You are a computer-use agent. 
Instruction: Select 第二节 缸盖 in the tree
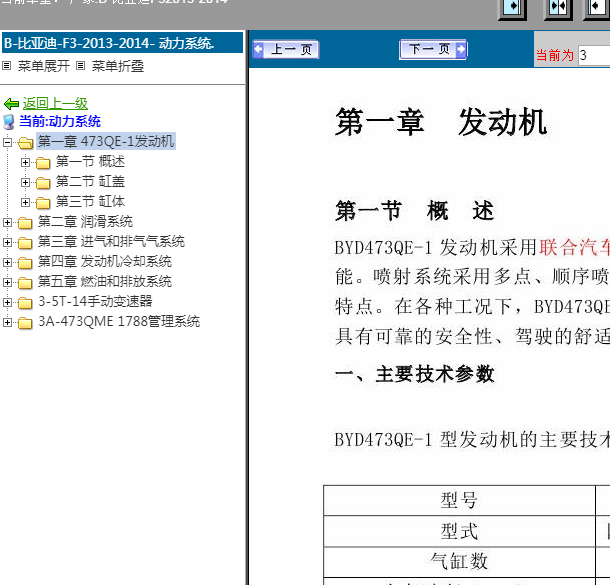click(x=90, y=181)
